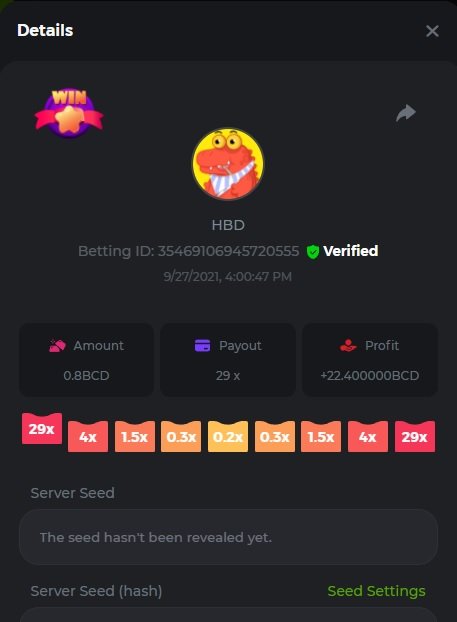Click the Profit value +22.400000BCD
457x622 pixels.
click(x=370, y=375)
